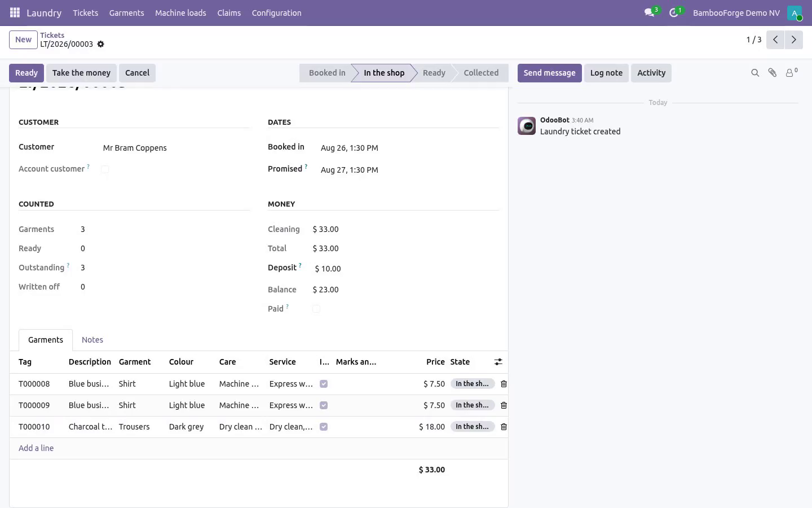Open the Machine loads menu
Image resolution: width=812 pixels, height=508 pixels.
pyautogui.click(x=180, y=12)
